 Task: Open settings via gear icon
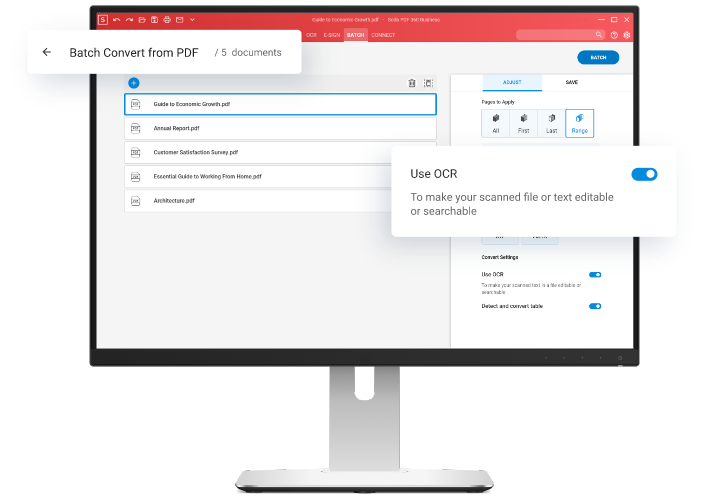click(x=627, y=35)
